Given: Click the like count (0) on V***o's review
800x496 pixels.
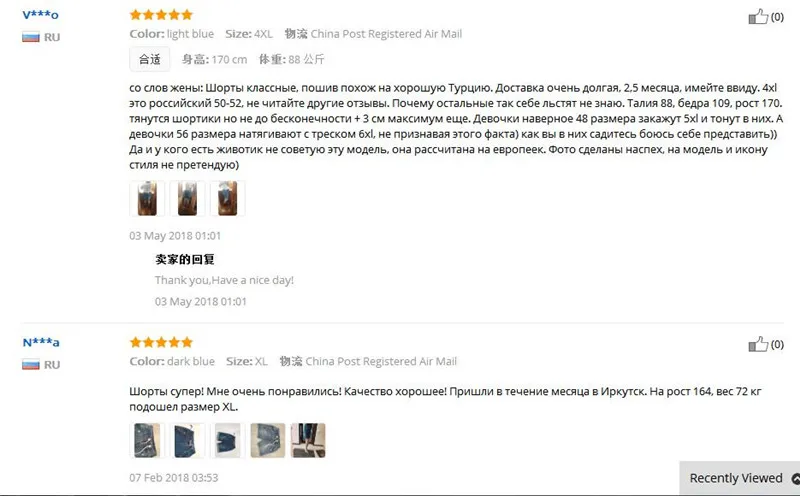Looking at the screenshot, I should (777, 17).
